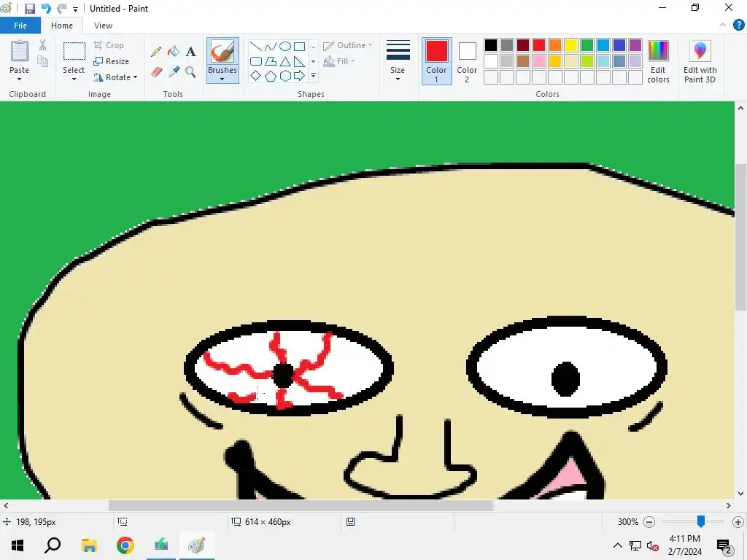Select the Pencil tool
The image size is (747, 560).
(156, 52)
